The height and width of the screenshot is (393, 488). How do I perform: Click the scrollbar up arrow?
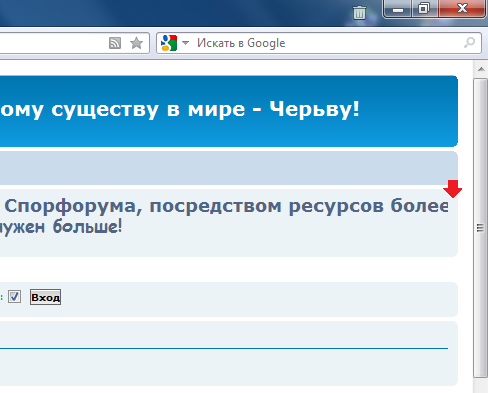tap(481, 69)
